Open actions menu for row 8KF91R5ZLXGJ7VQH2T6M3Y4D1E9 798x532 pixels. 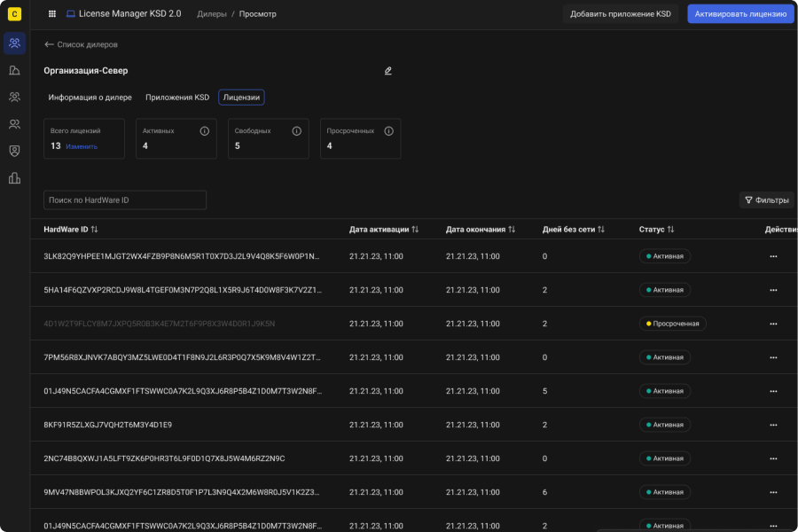pos(773,425)
